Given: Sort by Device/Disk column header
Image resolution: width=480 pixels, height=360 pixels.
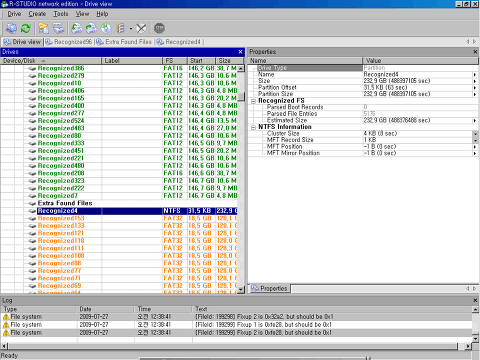Looking at the screenshot, I should pyautogui.click(x=51, y=61).
